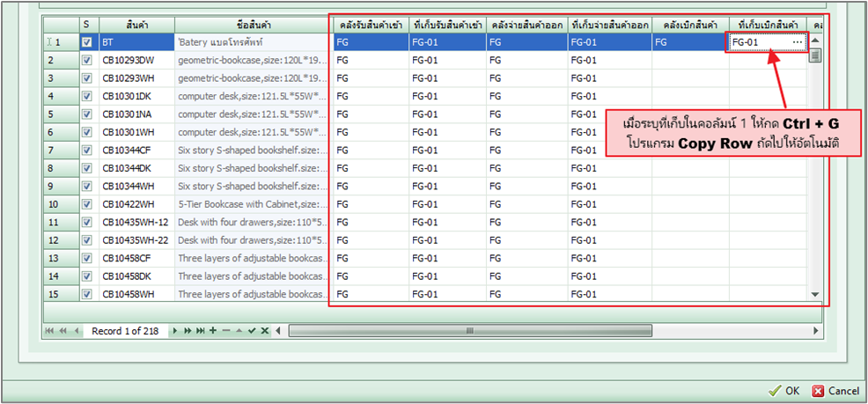Click the ชื่อสินค้า column header

coord(253,25)
